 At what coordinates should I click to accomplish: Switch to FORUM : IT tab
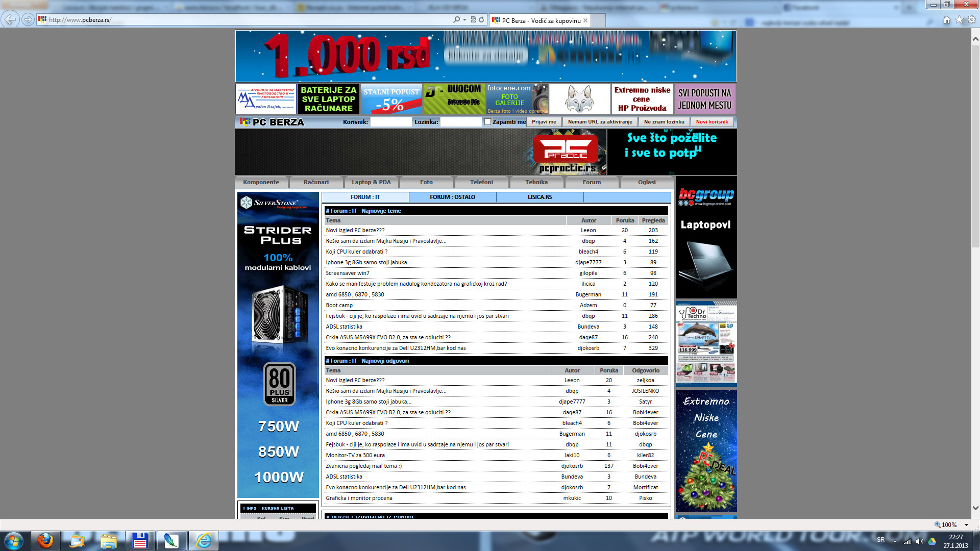click(365, 197)
